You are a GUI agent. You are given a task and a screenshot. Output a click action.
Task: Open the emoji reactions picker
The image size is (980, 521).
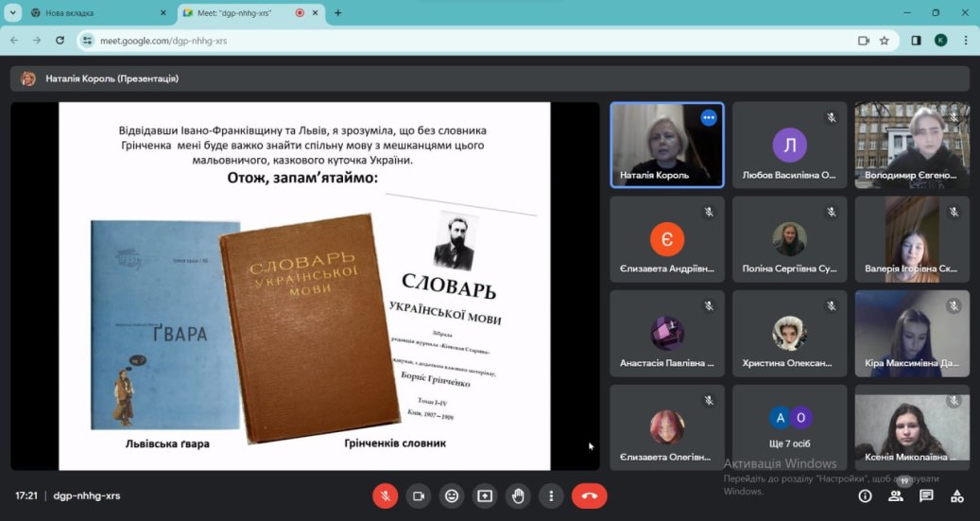(452, 495)
